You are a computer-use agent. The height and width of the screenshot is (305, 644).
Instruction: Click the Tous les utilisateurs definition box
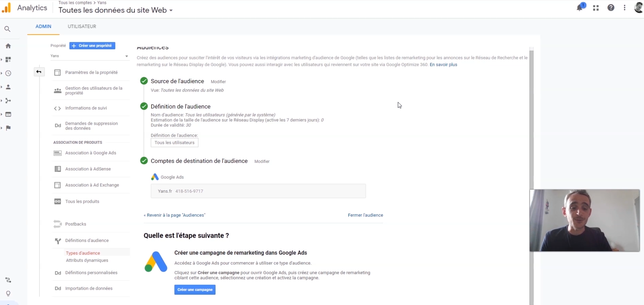(x=175, y=143)
